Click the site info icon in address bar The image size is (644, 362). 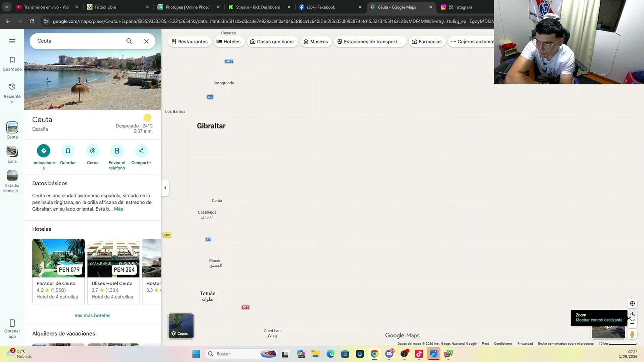tap(46, 21)
